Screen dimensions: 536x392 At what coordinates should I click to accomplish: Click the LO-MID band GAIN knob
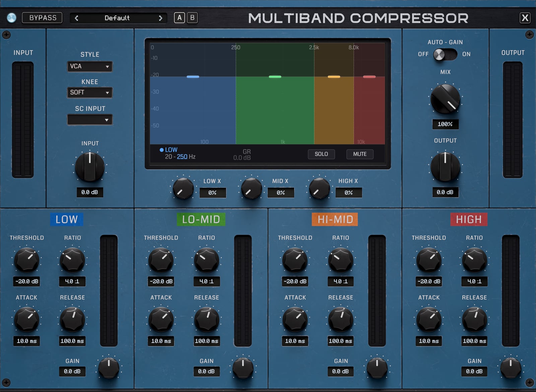[x=243, y=368]
